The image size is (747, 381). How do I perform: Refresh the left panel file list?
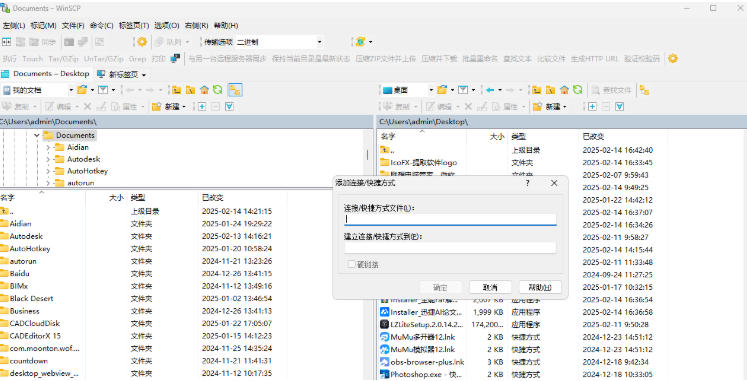[x=217, y=90]
